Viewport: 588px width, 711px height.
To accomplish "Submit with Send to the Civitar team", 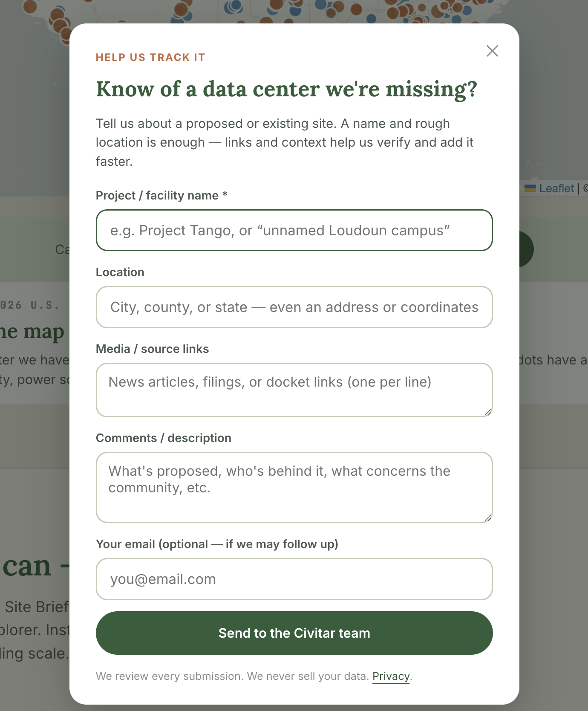I will 294,633.
